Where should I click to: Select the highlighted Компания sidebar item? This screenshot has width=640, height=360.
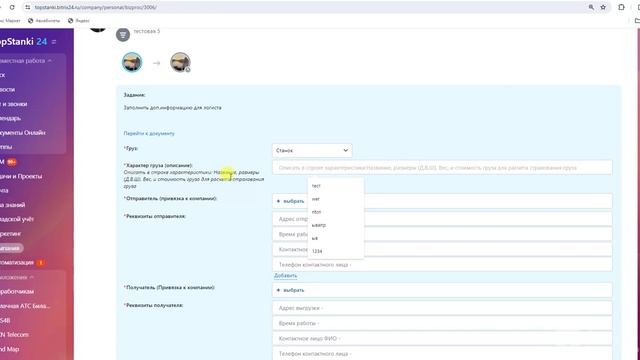(x=11, y=248)
